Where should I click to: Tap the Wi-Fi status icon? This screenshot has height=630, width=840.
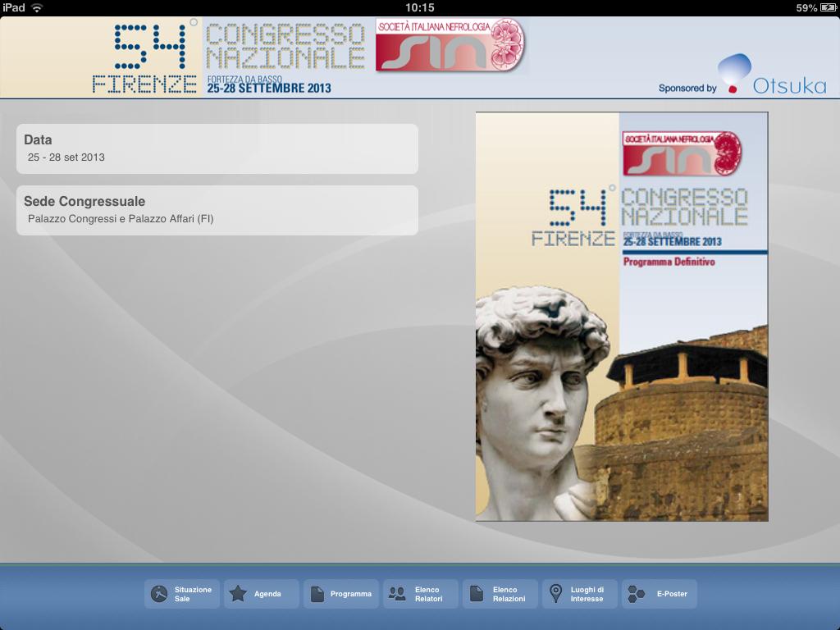[x=37, y=7]
